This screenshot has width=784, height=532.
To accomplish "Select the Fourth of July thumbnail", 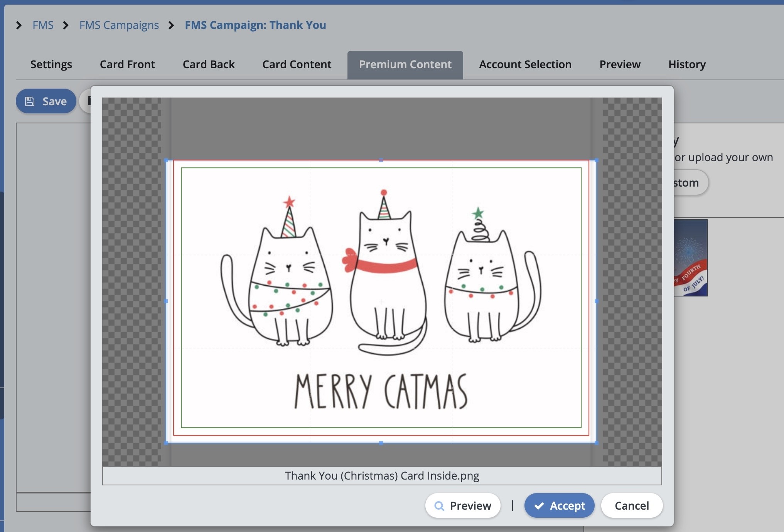I will (x=690, y=258).
